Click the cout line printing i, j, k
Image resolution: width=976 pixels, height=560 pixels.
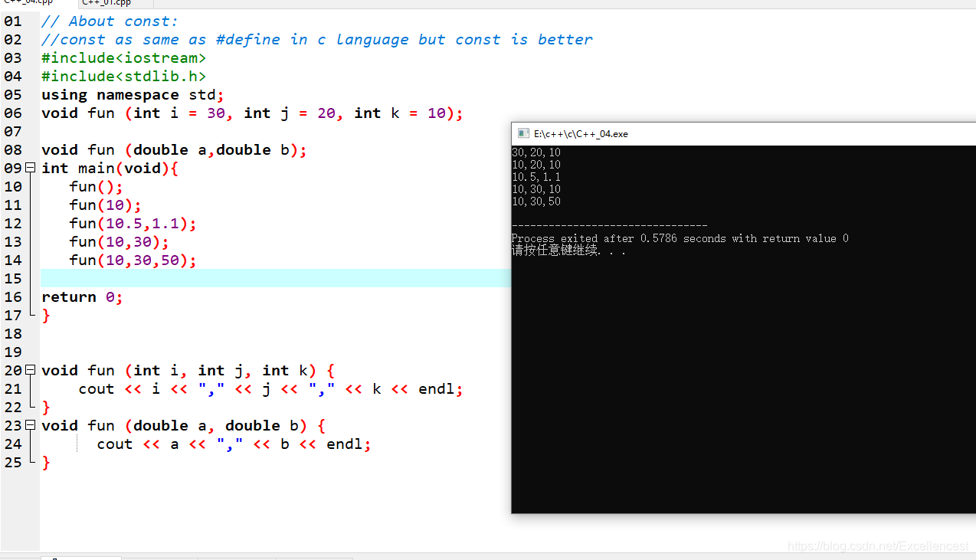click(x=271, y=388)
